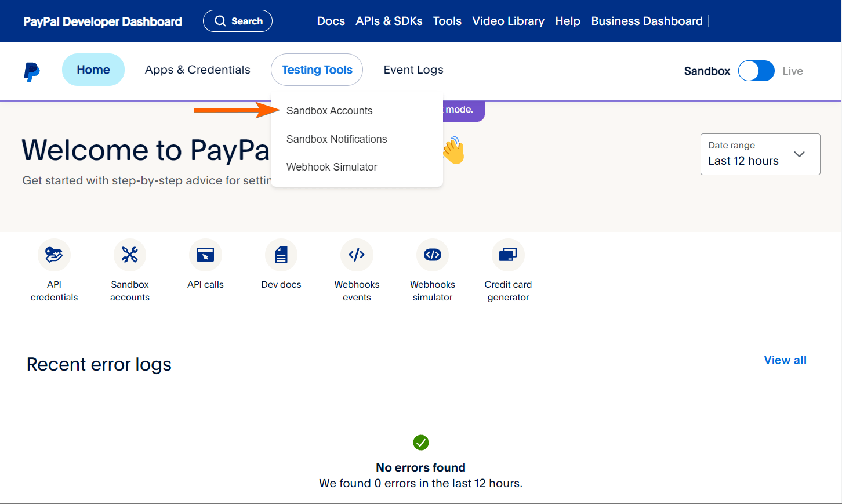Open the Credit card generator icon
This screenshot has width=842, height=504.
tap(508, 255)
